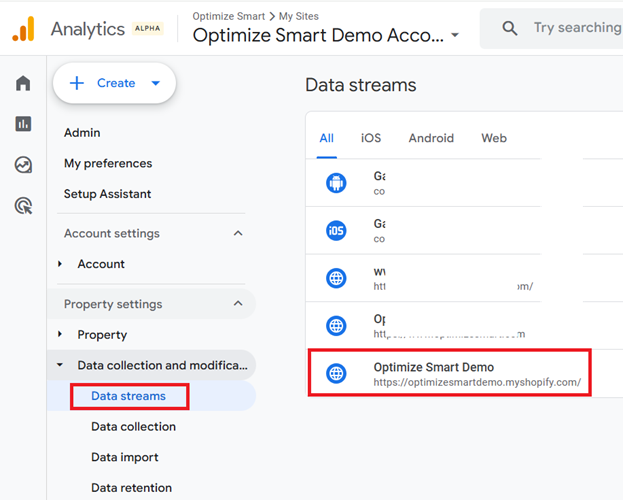Click globe icon of Optimize Smart Demo stream

336,373
